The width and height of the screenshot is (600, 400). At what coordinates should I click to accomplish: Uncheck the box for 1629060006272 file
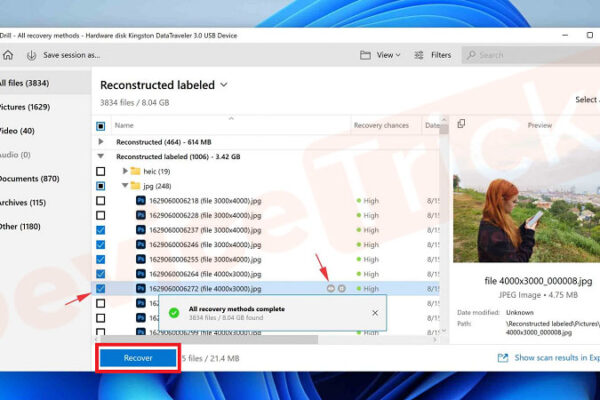pos(101,289)
